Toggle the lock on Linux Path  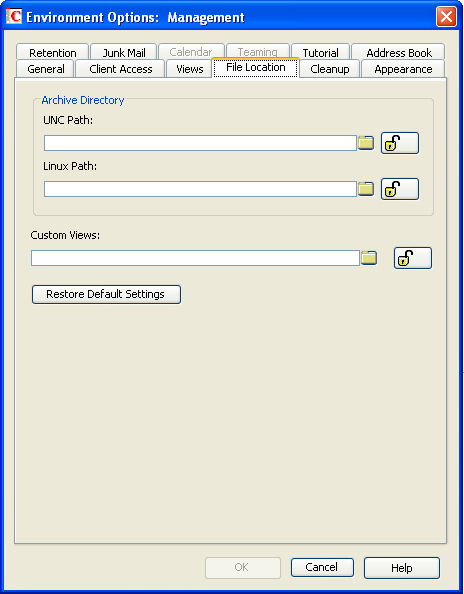[x=400, y=189]
